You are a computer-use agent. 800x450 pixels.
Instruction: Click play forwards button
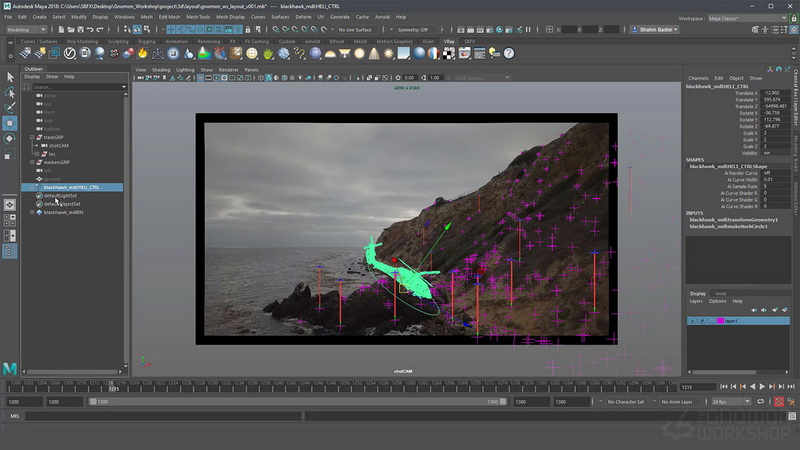[x=762, y=387]
